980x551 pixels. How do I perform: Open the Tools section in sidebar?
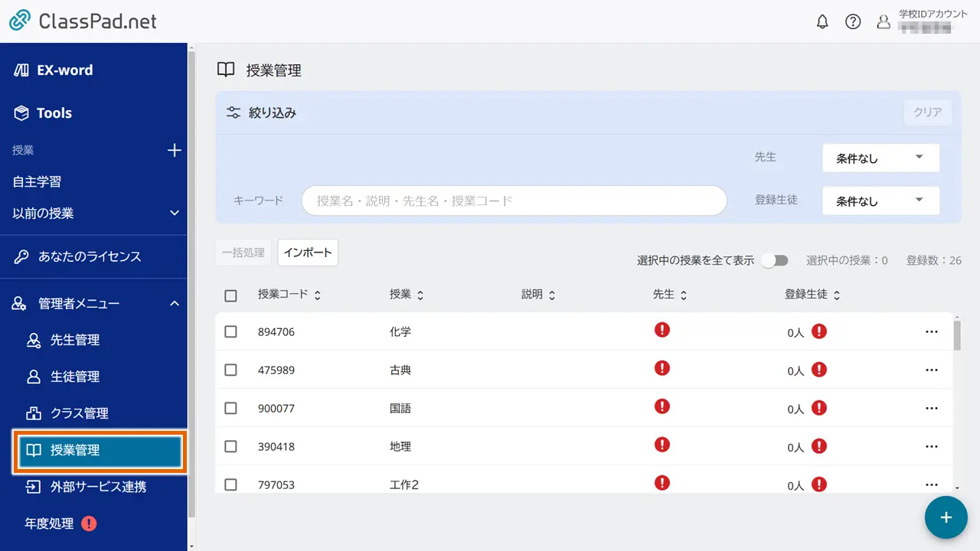(57, 112)
